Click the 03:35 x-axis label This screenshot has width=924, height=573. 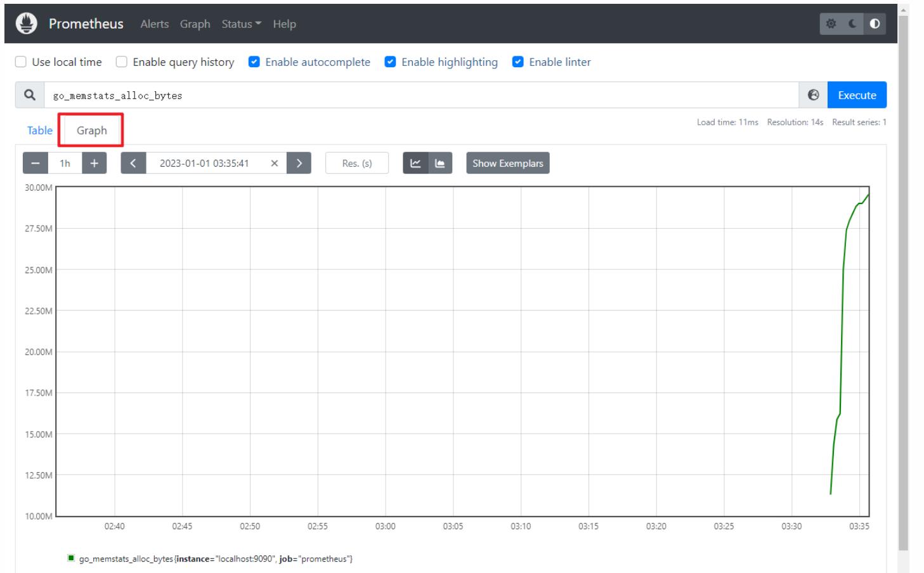click(859, 526)
